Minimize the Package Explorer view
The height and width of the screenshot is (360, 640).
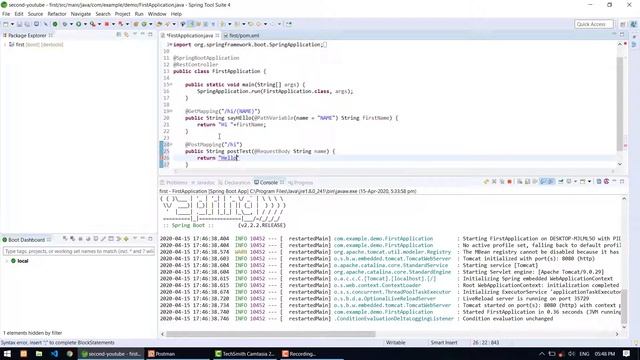tap(142, 34)
